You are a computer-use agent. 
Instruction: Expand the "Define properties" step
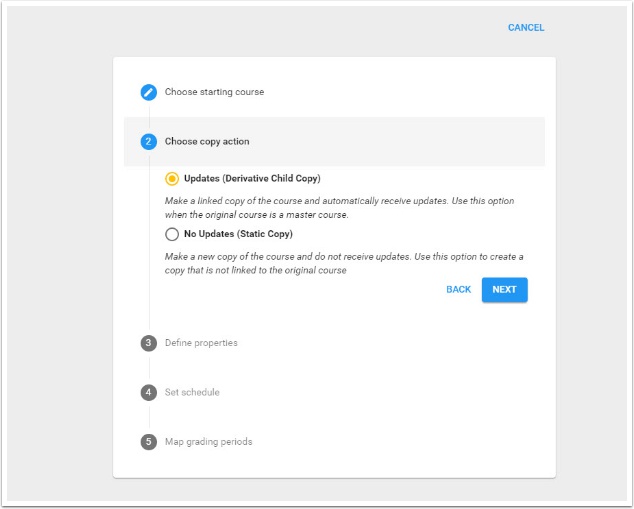point(201,343)
